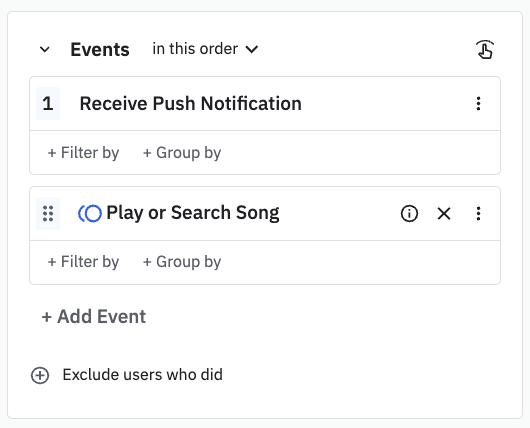Click drag handle of Play or Search Song

coord(48,213)
